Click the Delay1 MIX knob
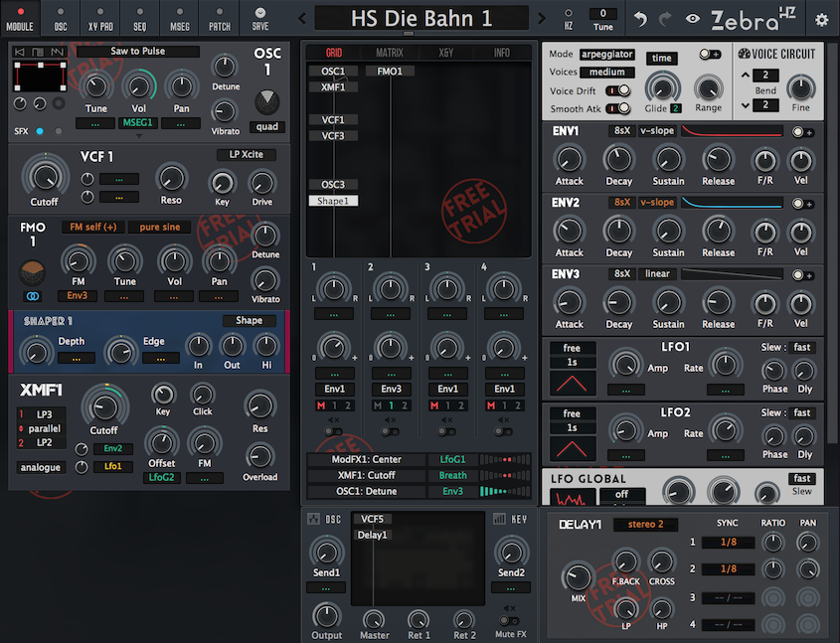This screenshot has height=643, width=840. (x=578, y=577)
